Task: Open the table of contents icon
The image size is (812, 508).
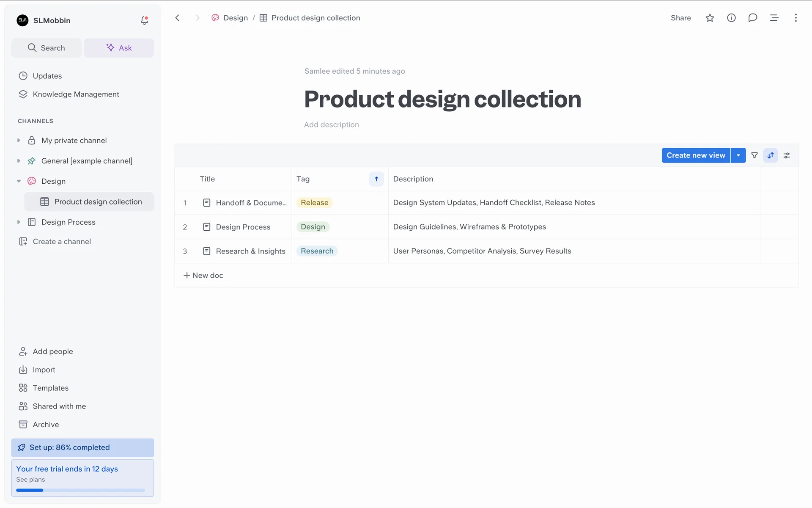Action: pyautogui.click(x=774, y=18)
